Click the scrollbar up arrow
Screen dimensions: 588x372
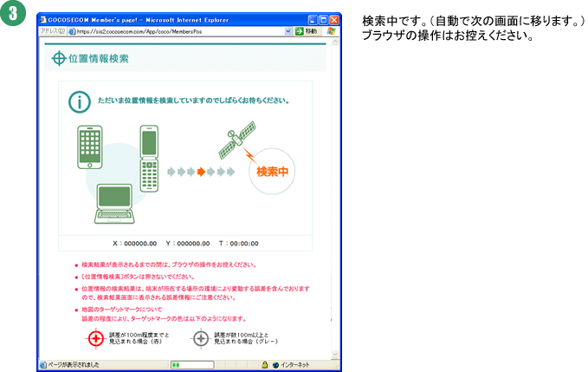[x=335, y=42]
